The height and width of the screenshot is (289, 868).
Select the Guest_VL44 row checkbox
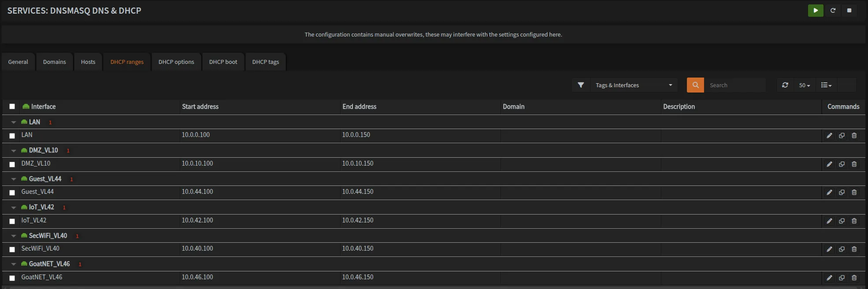[x=12, y=193]
